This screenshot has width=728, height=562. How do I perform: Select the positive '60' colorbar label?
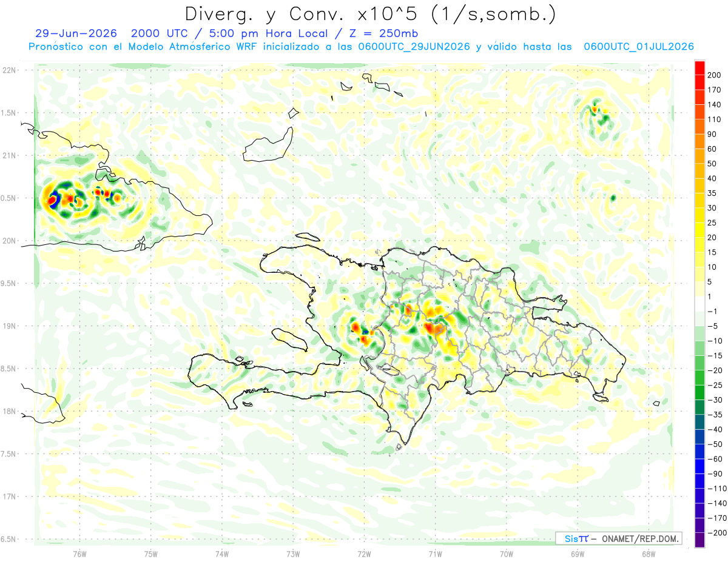pos(712,149)
